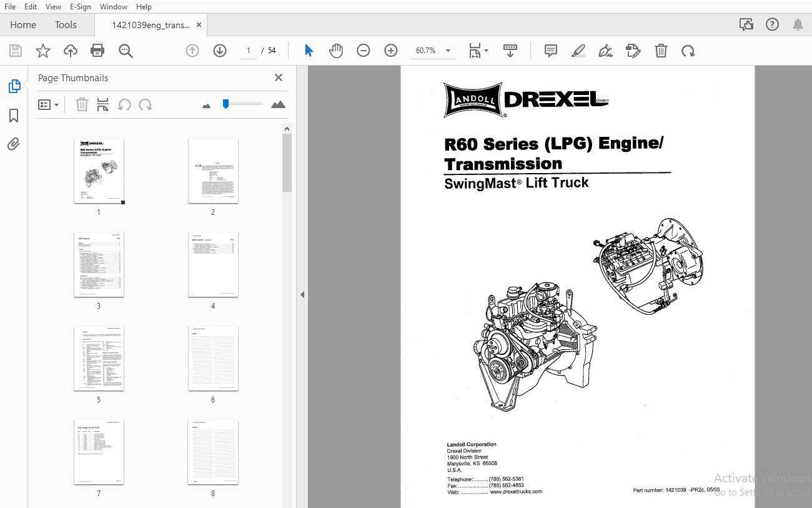Image resolution: width=812 pixels, height=508 pixels.
Task: Click the Delete trash icon in the main toolbar
Action: (661, 51)
